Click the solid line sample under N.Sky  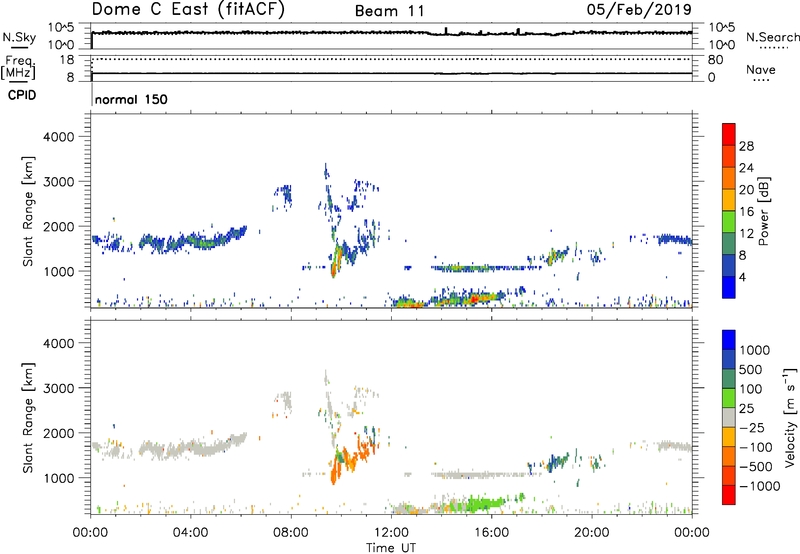tap(19, 48)
